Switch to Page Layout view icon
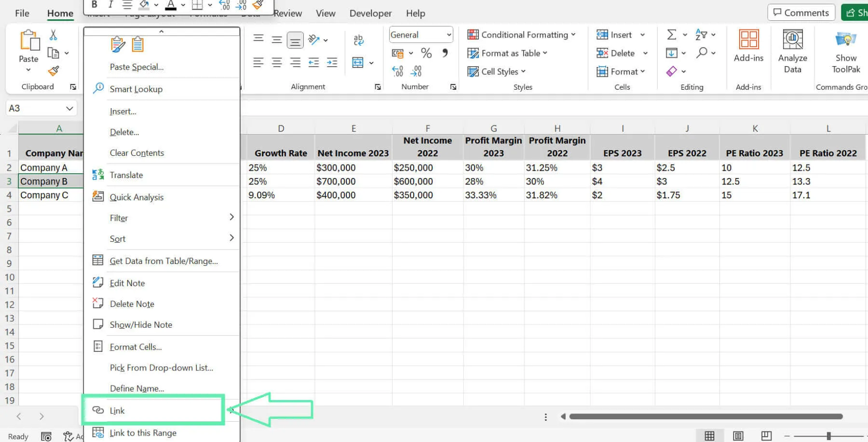The width and height of the screenshot is (868, 442). click(x=738, y=436)
